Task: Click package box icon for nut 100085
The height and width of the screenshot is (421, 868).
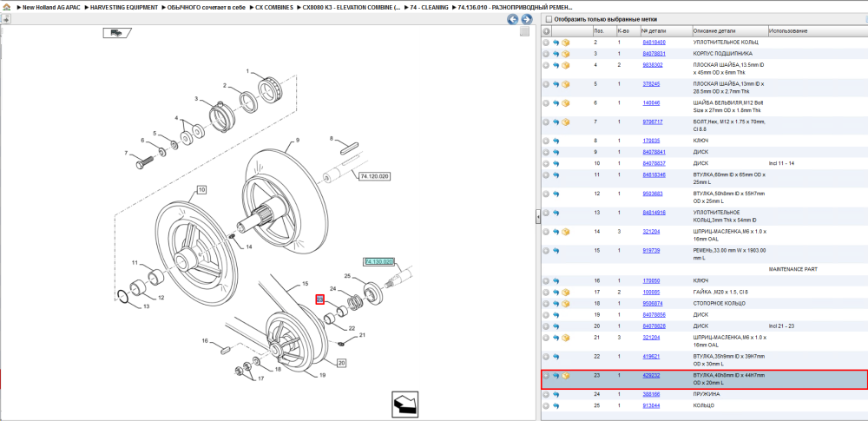Action: coord(566,292)
